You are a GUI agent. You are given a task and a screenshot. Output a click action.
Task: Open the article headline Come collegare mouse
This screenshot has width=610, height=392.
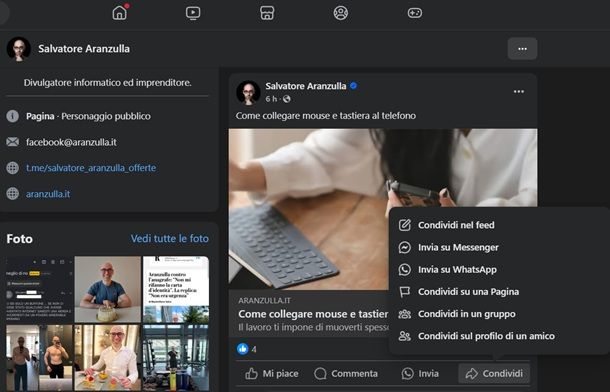(x=313, y=314)
